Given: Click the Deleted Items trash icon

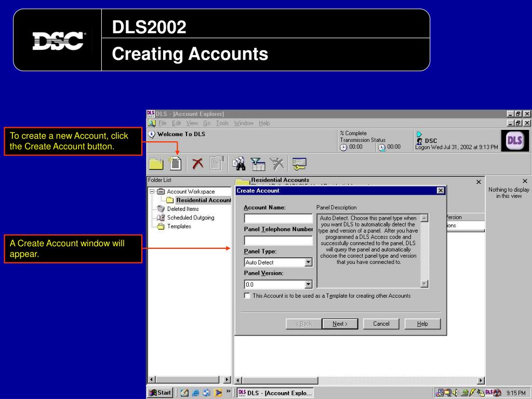Looking at the screenshot, I should (161, 209).
